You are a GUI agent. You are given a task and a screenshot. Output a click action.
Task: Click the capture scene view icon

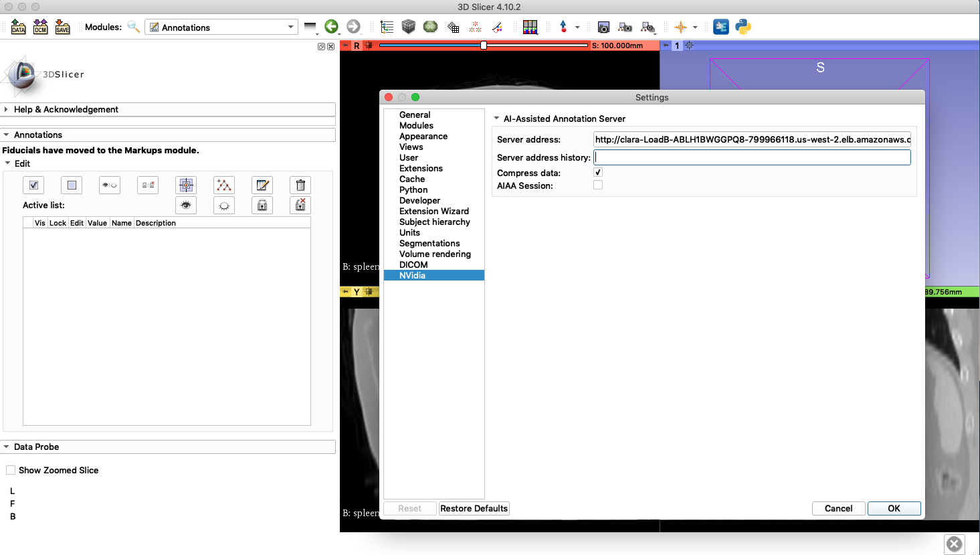625,27
